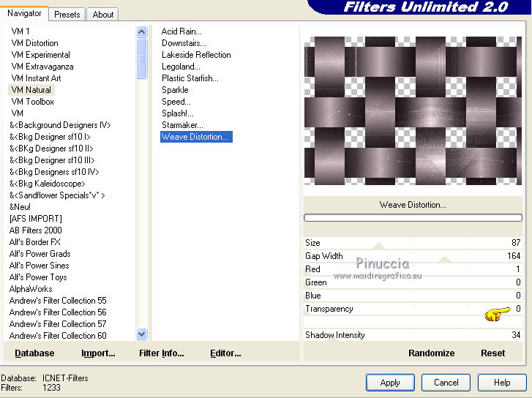Select the VM Toolbox category
The width and height of the screenshot is (532, 398).
pyautogui.click(x=33, y=102)
